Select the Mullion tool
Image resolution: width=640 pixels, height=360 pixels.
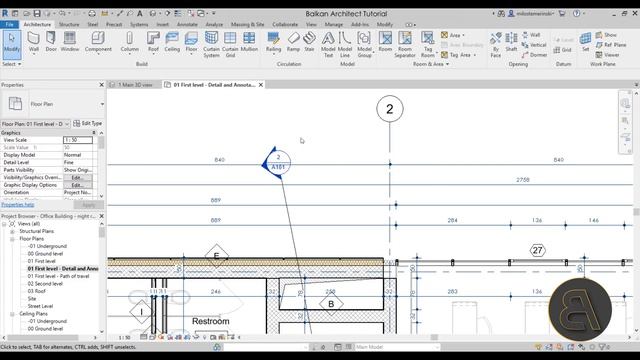[x=249, y=42]
